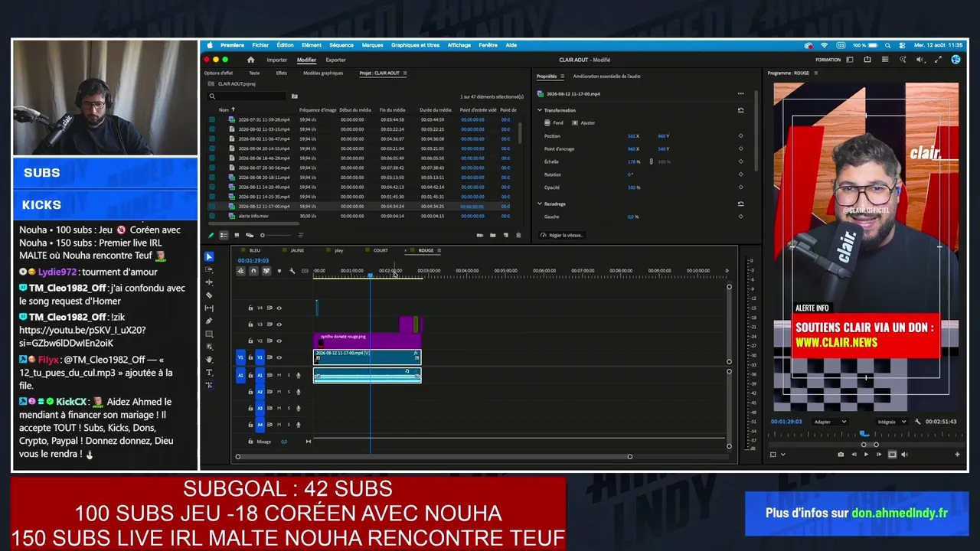
Task: Click the project panel search magnifier icon
Action: tap(213, 96)
